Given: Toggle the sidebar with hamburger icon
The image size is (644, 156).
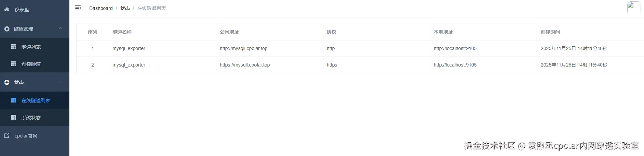Looking at the screenshot, I should click(x=78, y=8).
